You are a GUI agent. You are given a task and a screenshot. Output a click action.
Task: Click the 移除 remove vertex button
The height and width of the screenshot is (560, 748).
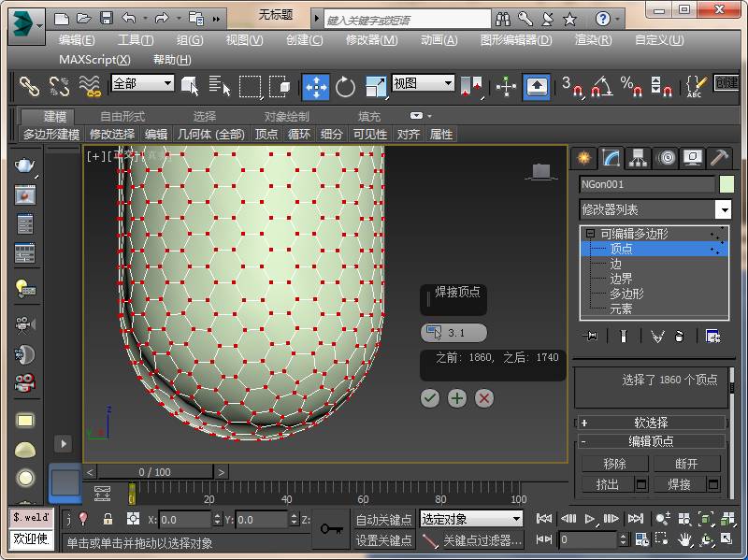point(614,464)
